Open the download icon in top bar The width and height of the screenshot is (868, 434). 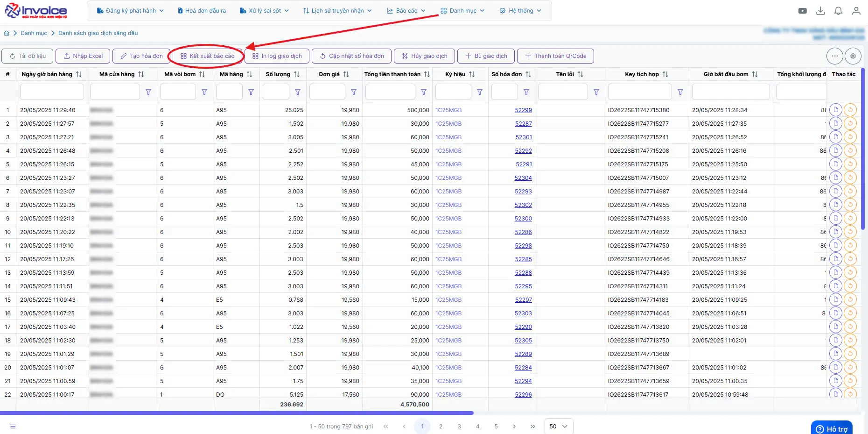pos(820,11)
